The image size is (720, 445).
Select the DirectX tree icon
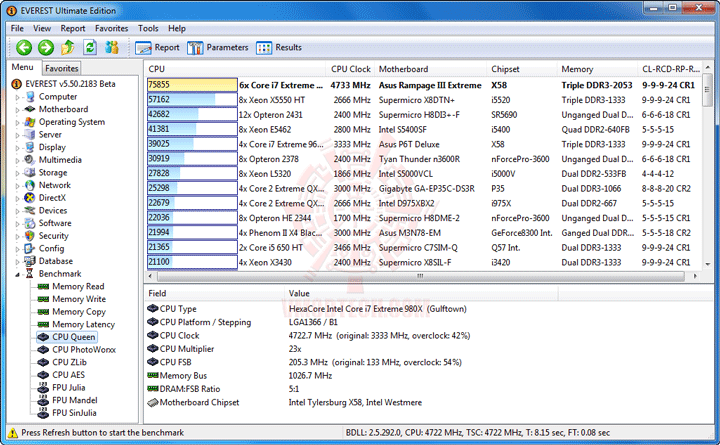point(30,198)
